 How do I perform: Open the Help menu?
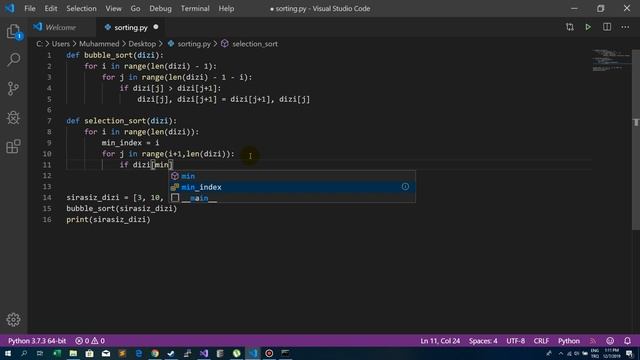click(x=226, y=8)
